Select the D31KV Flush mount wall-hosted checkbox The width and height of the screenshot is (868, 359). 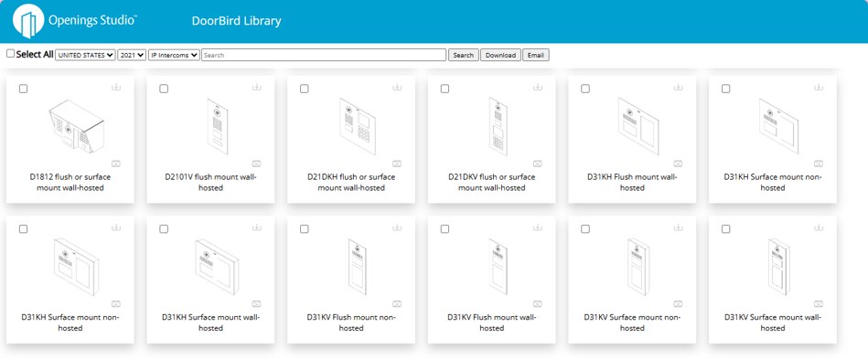pos(445,229)
